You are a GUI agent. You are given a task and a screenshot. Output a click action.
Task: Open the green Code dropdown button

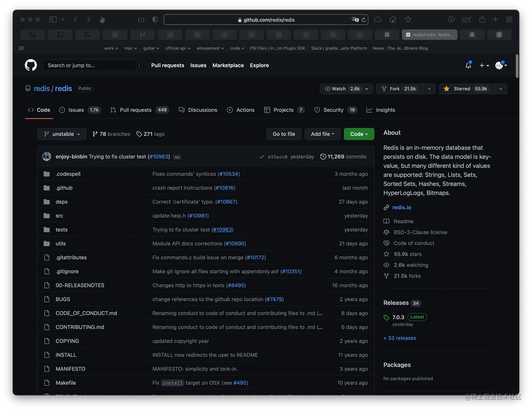click(x=359, y=134)
